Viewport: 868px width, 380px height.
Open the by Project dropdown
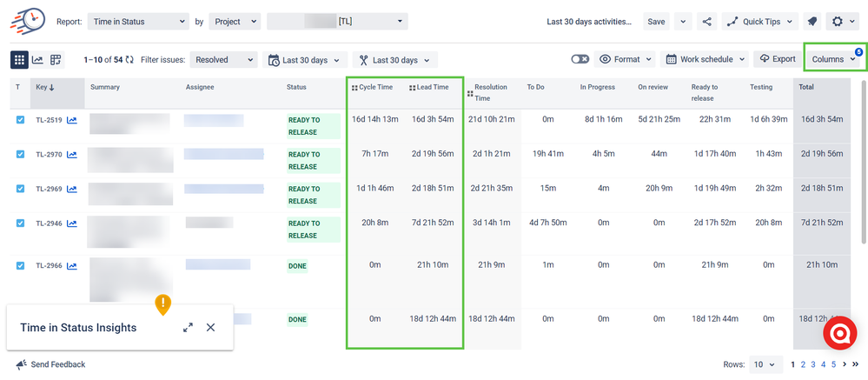click(235, 22)
